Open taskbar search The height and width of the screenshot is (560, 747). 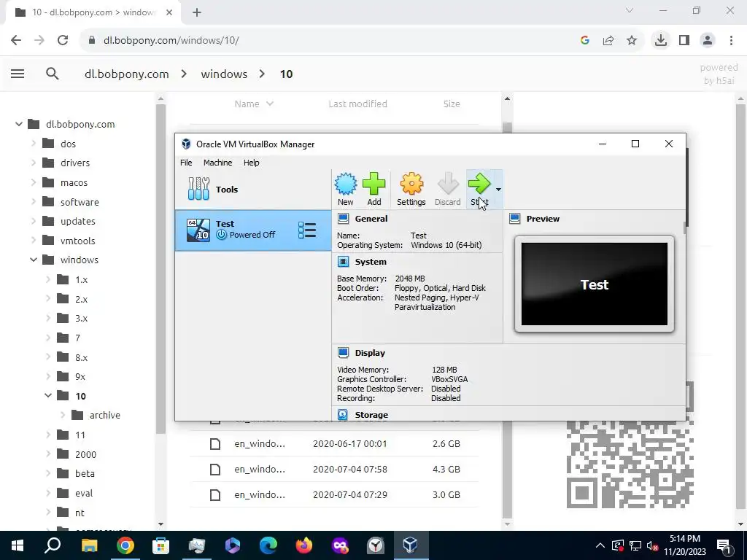pos(53,545)
